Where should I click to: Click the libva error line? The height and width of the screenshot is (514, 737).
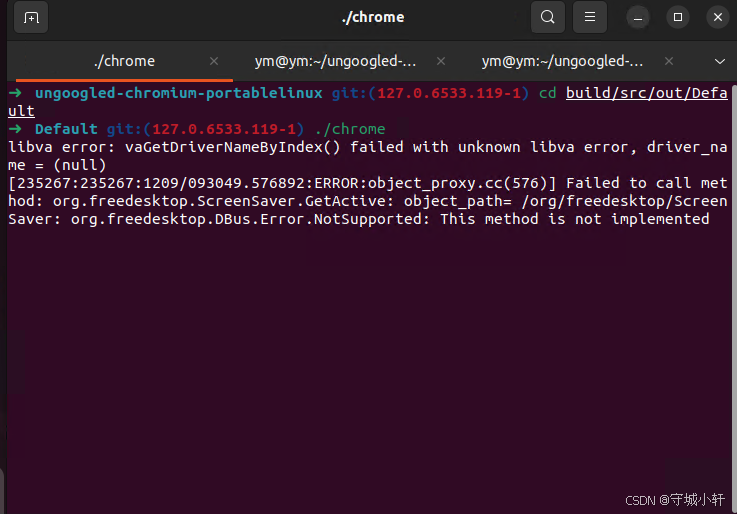[368, 156]
